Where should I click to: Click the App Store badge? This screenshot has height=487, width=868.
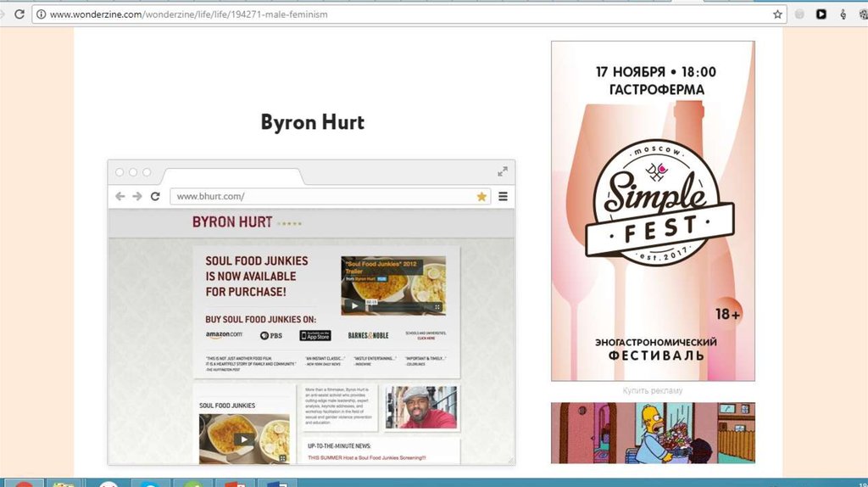(314, 335)
